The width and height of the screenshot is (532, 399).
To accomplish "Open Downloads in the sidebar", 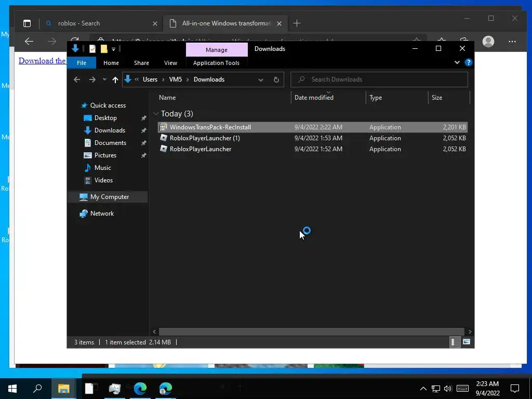I will [110, 130].
